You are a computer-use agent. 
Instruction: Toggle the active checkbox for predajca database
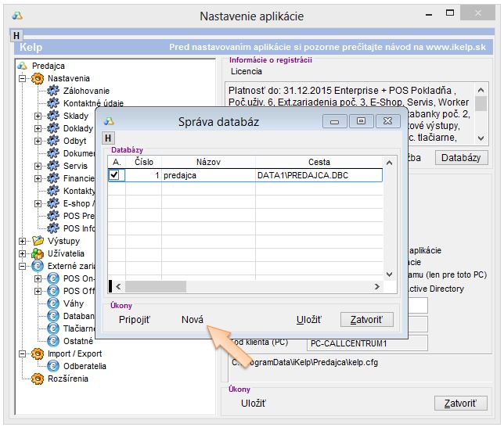click(x=116, y=176)
